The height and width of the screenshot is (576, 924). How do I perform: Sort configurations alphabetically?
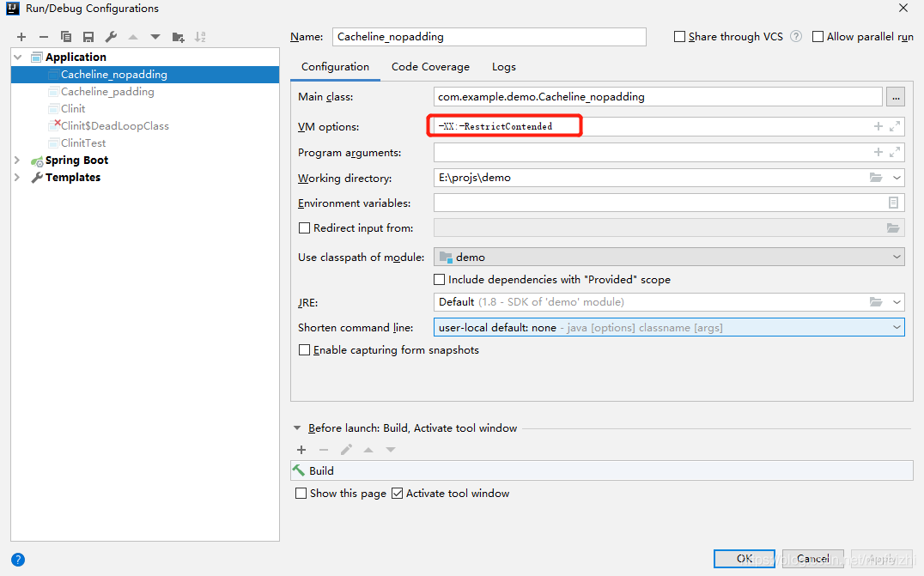(200, 37)
